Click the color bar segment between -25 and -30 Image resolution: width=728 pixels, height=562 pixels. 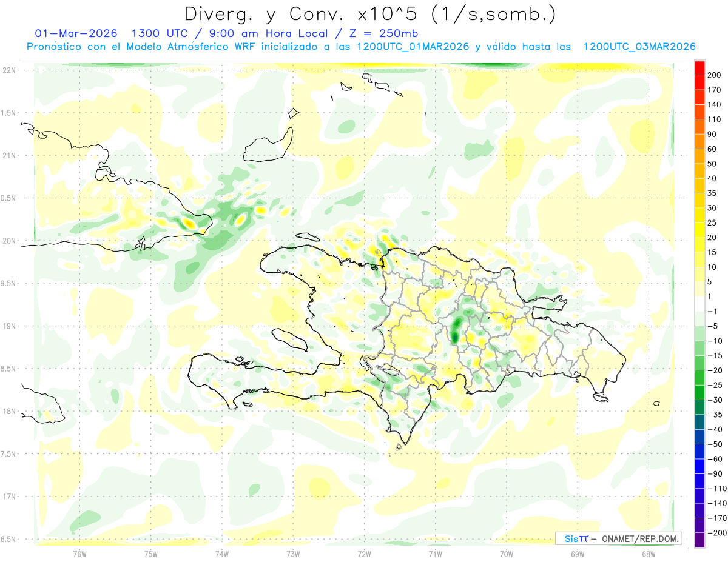coord(699,392)
